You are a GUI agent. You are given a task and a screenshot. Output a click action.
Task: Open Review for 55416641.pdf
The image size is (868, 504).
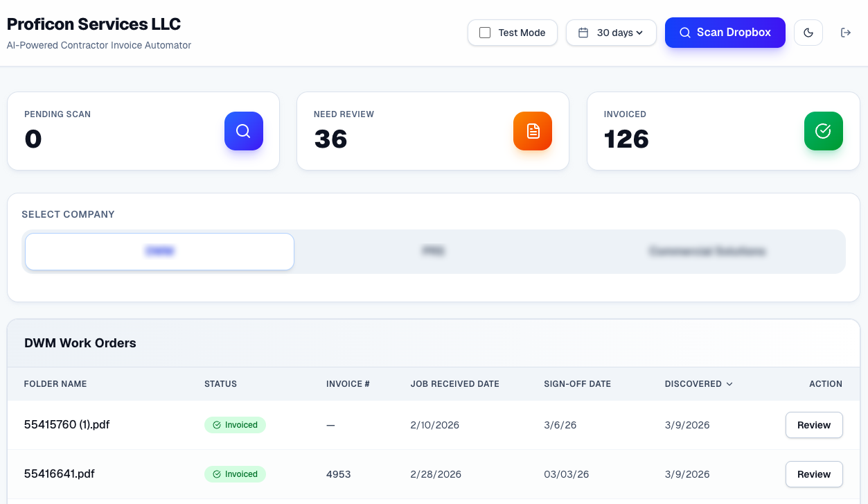pyautogui.click(x=813, y=474)
